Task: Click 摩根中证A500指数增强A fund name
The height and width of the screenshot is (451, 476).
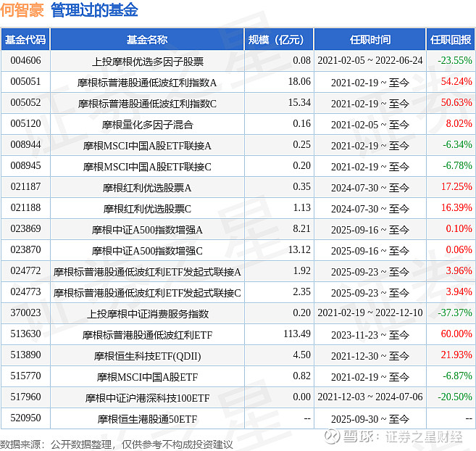Action: point(147,229)
